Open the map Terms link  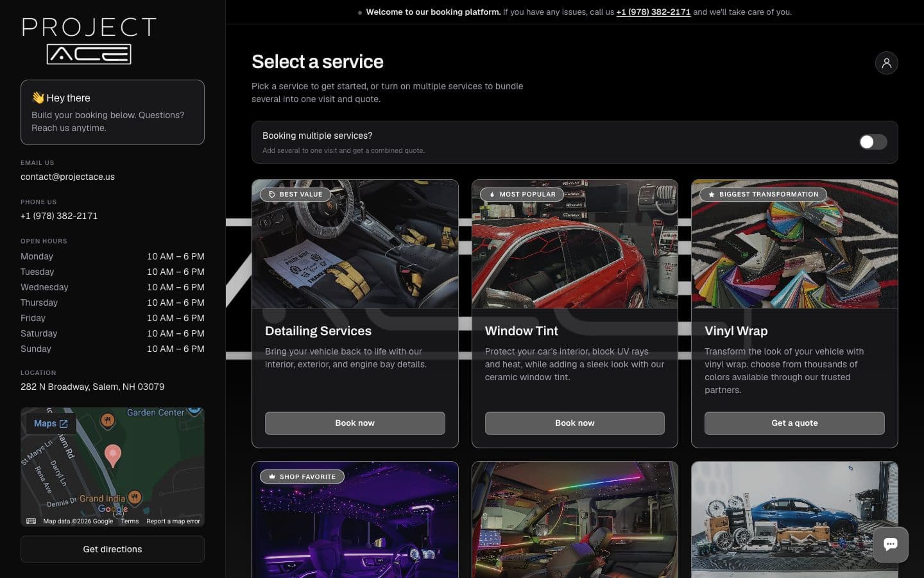click(130, 521)
